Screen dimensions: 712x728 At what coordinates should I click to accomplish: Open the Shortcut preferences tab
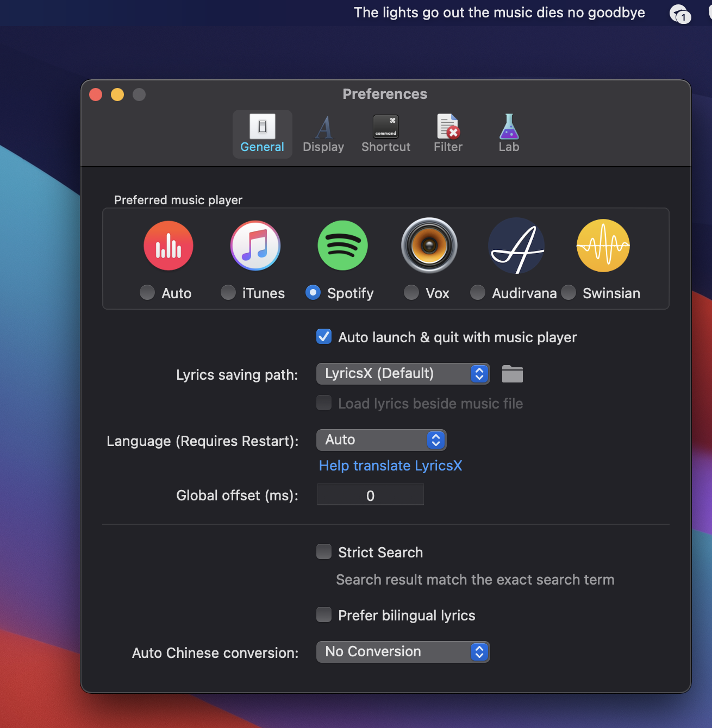[x=386, y=134]
